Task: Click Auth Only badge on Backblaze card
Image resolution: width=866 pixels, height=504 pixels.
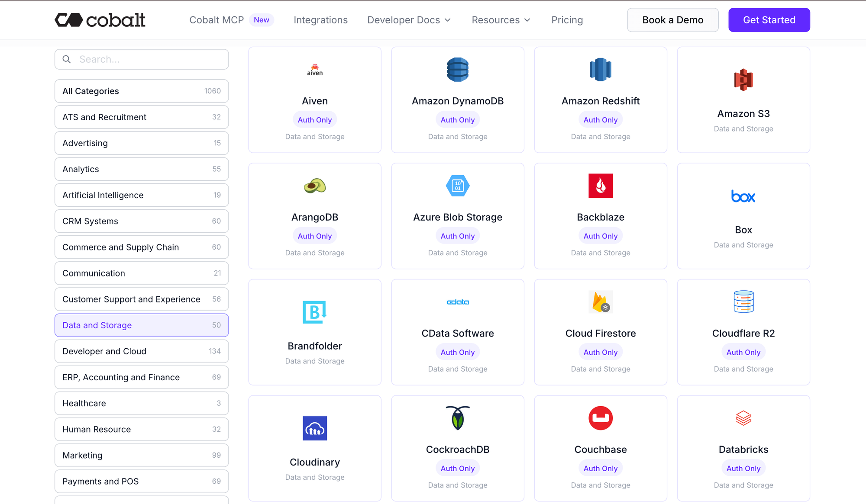Action: click(601, 236)
